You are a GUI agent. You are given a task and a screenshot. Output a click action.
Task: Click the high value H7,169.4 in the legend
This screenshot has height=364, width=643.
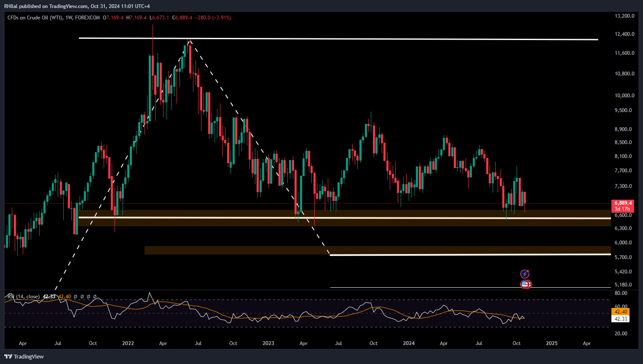coord(137,18)
